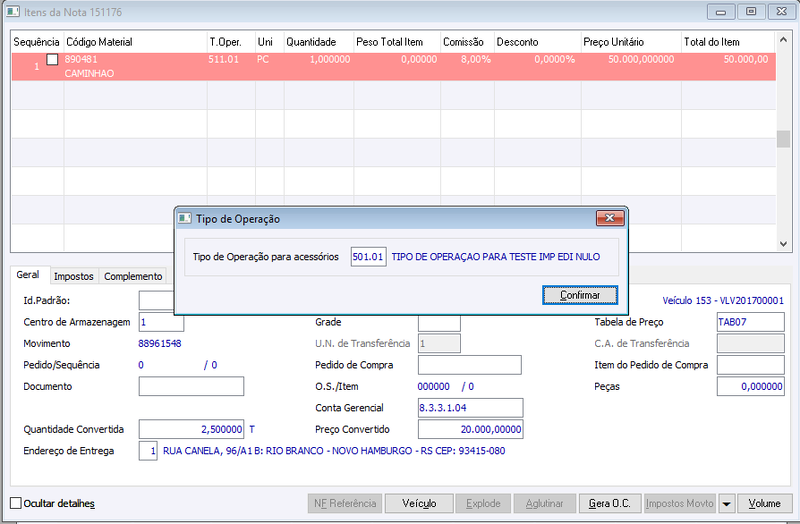Edit the Endereço de Entrega number field

pyautogui.click(x=148, y=451)
